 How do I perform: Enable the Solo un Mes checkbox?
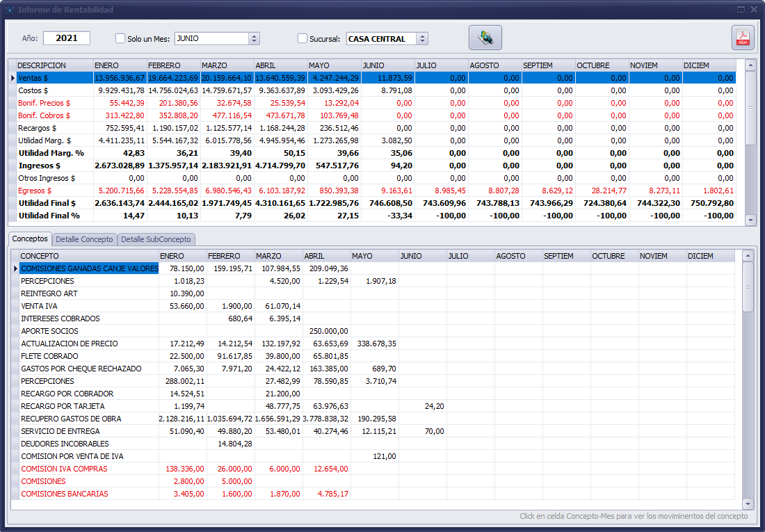click(x=120, y=39)
